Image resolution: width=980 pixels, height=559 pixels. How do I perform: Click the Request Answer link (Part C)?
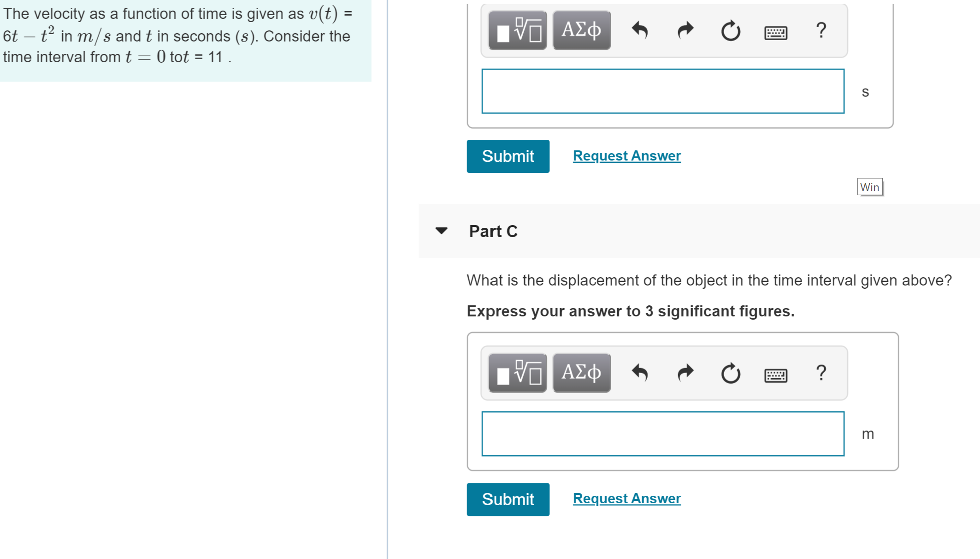(x=625, y=499)
